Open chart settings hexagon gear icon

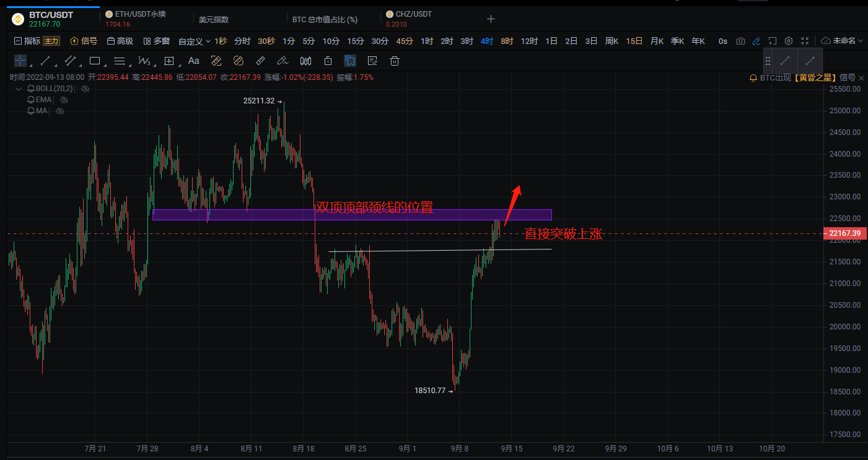(789, 41)
